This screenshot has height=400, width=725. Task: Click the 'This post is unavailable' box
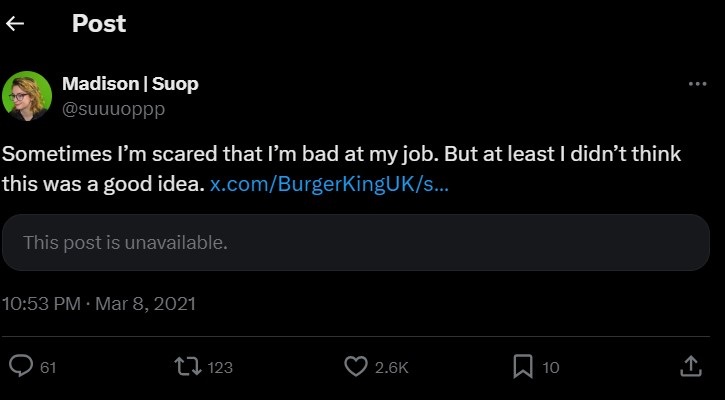pos(355,242)
